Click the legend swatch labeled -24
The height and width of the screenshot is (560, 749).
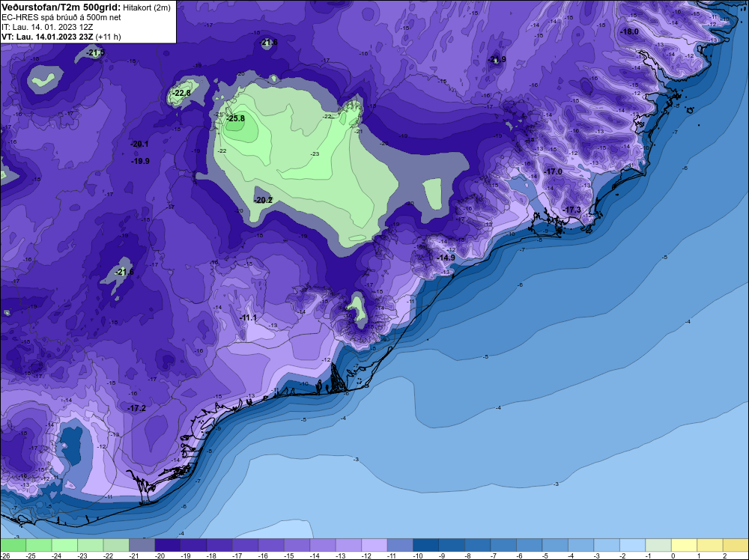64,545
